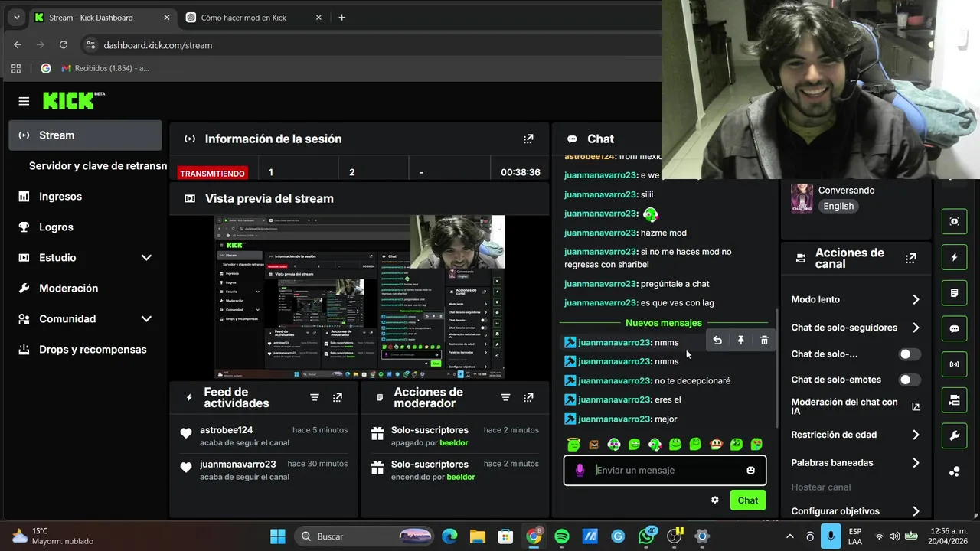The height and width of the screenshot is (551, 980).
Task: Open filter options for Feed de actividades
Action: [315, 397]
